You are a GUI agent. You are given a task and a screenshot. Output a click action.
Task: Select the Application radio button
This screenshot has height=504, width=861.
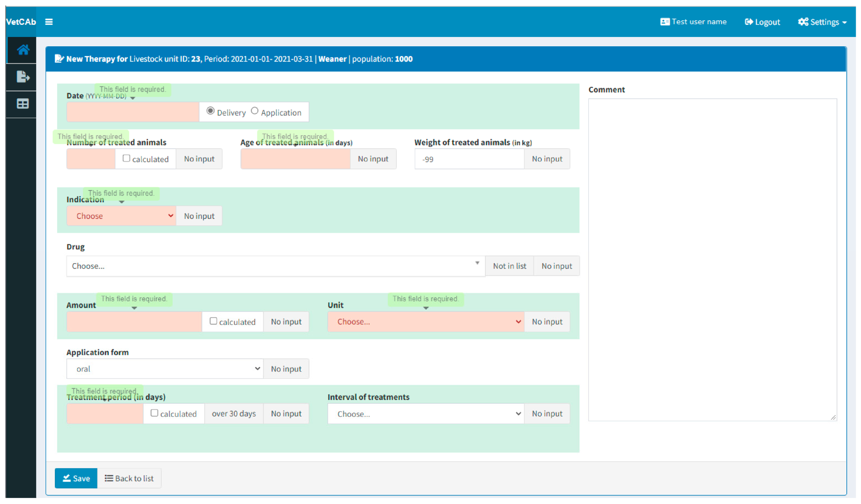(x=255, y=111)
